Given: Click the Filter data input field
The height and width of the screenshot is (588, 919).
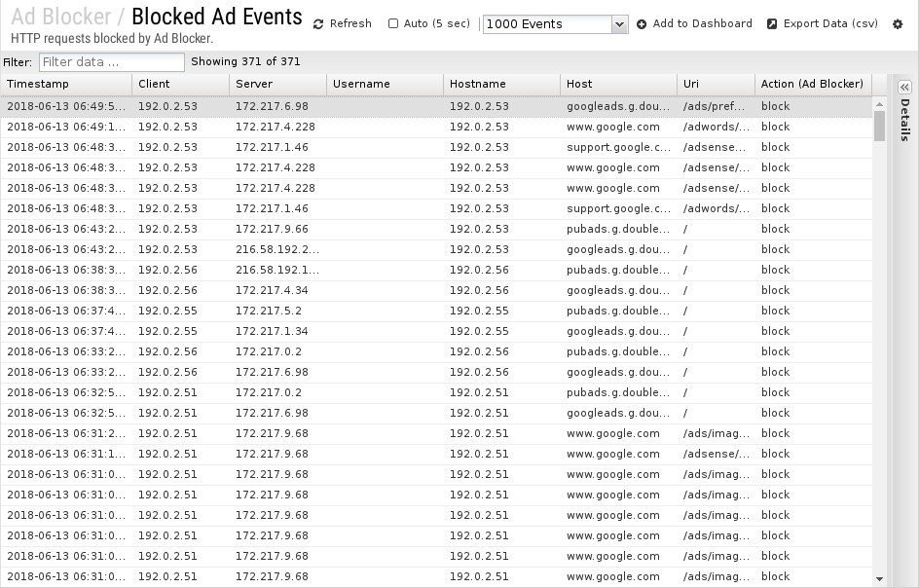Looking at the screenshot, I should click(112, 62).
